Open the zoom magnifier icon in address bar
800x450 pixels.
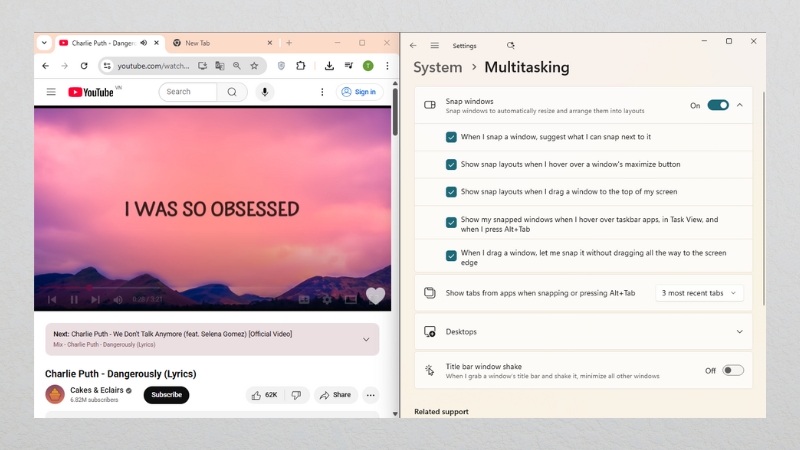pyautogui.click(x=237, y=66)
